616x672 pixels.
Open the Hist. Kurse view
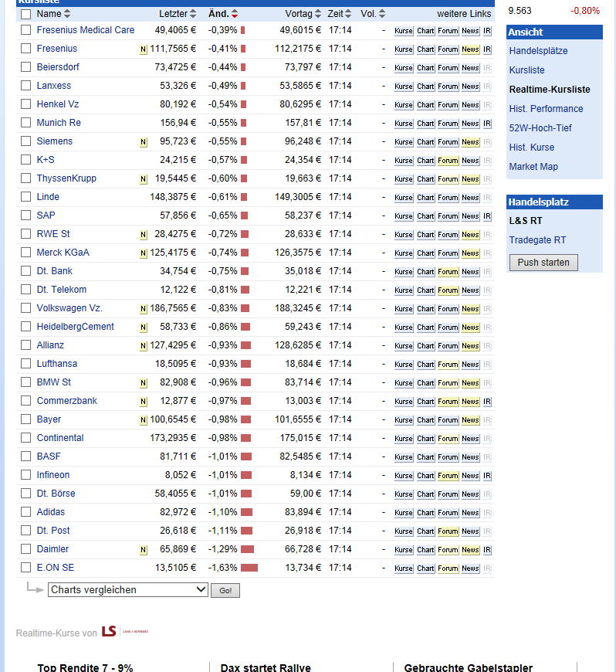pyautogui.click(x=532, y=148)
